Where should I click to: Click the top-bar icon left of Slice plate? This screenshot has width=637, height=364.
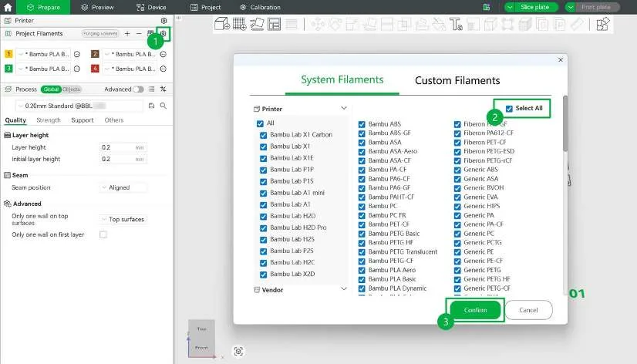click(x=487, y=7)
